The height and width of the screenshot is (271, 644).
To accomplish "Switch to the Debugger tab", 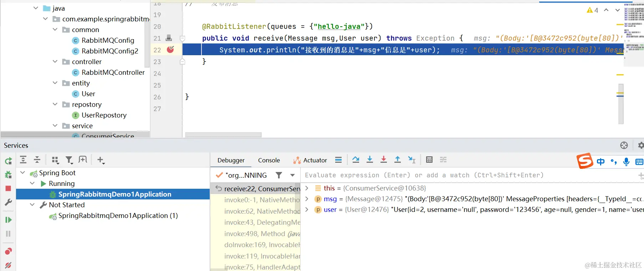I will 231,160.
